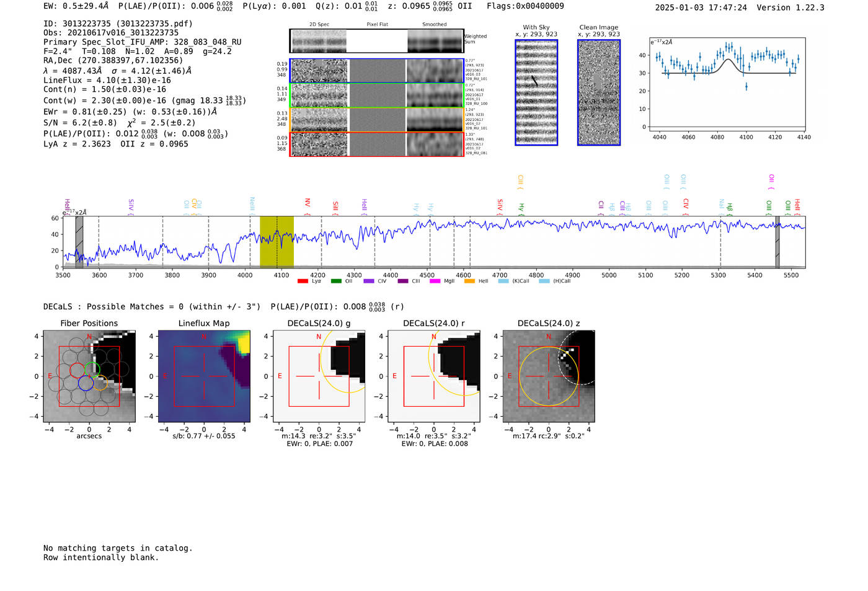Click the magenta MgII legend swatch
The image size is (868, 591).
435,282
